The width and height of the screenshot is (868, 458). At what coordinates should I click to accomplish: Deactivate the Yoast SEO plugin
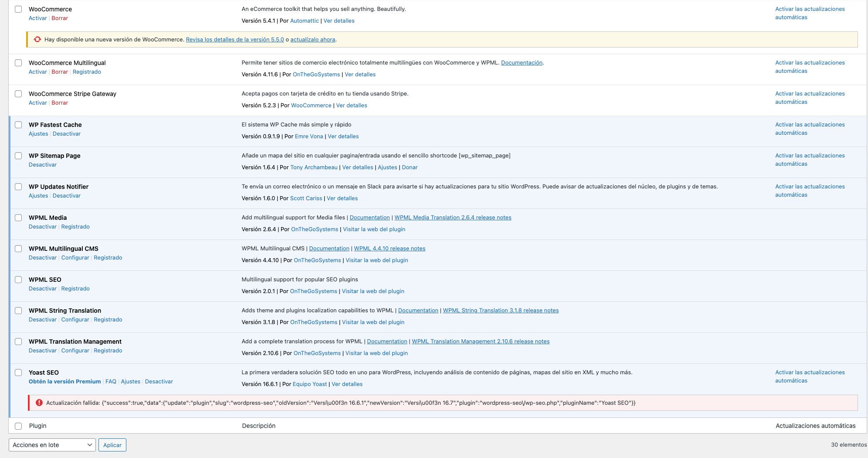pos(159,381)
